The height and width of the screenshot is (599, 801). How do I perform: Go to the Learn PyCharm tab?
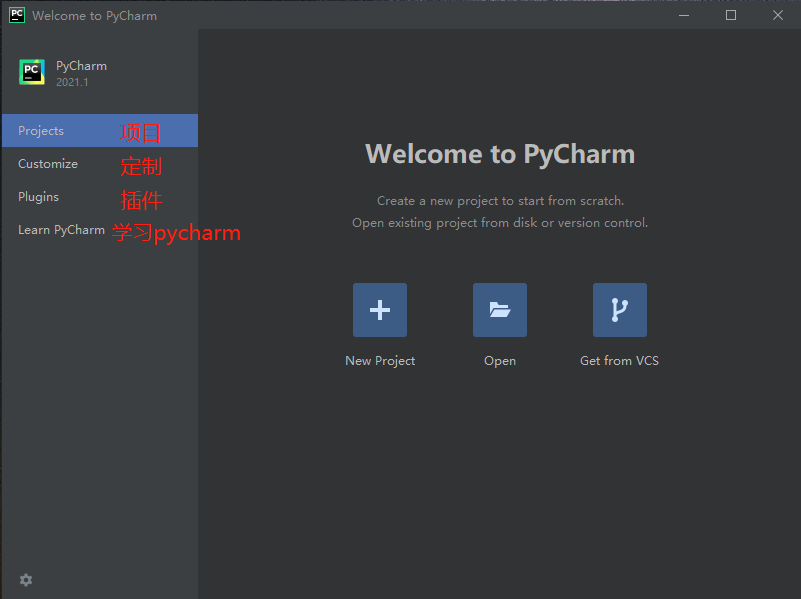tap(100, 230)
